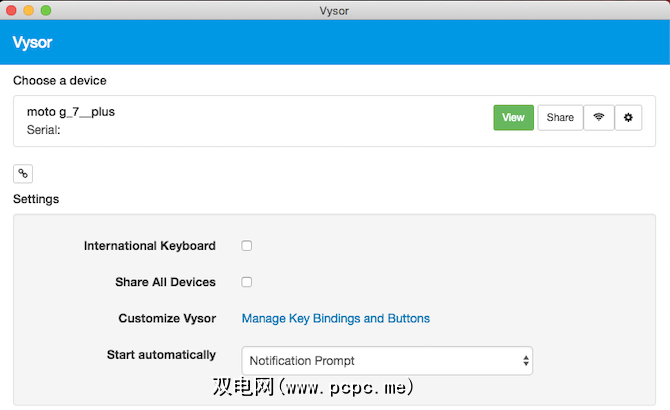670x410 pixels.
Task: Toggle the Share All Devices checkbox
Action: (x=247, y=282)
